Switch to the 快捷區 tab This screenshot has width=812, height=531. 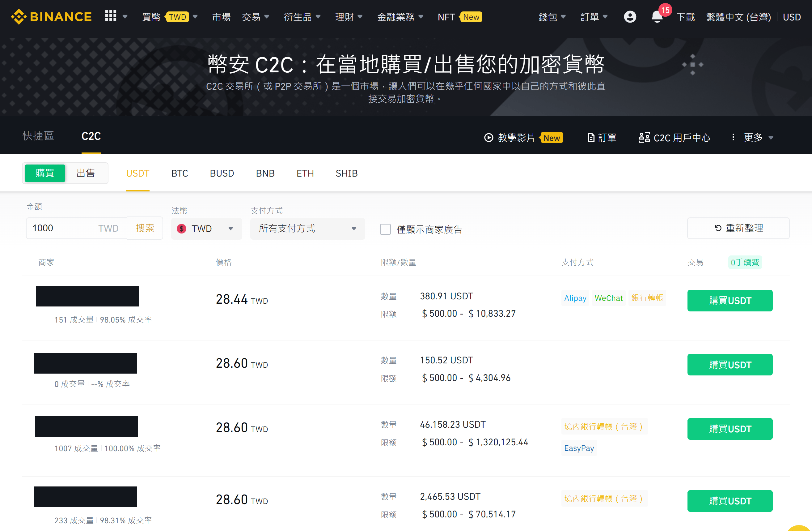tap(38, 136)
